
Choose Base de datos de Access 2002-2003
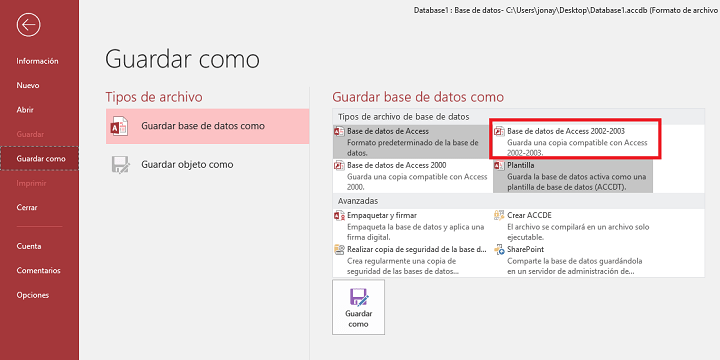[573, 142]
